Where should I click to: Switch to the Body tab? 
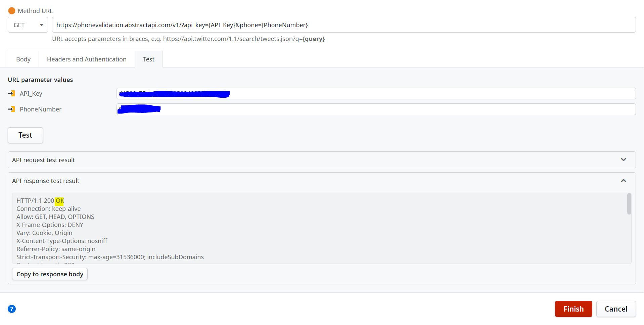tap(23, 59)
